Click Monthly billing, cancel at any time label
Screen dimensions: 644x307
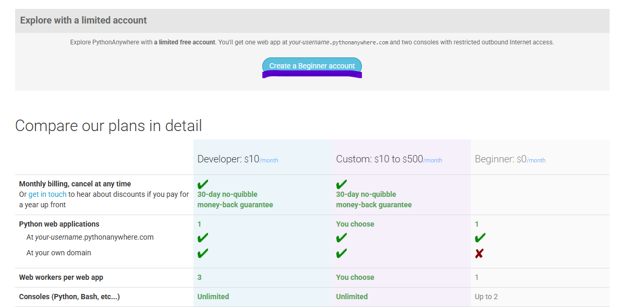(x=75, y=184)
